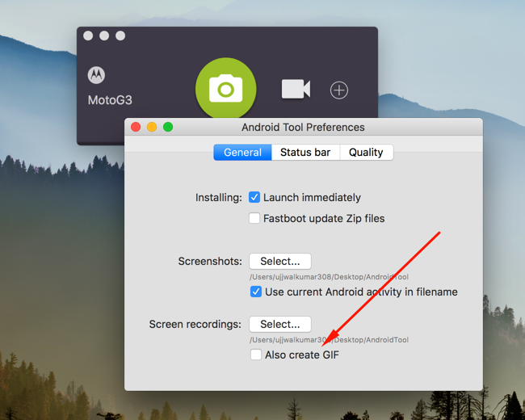
Task: Click the Screen recordings folder path text
Action: pos(329,340)
